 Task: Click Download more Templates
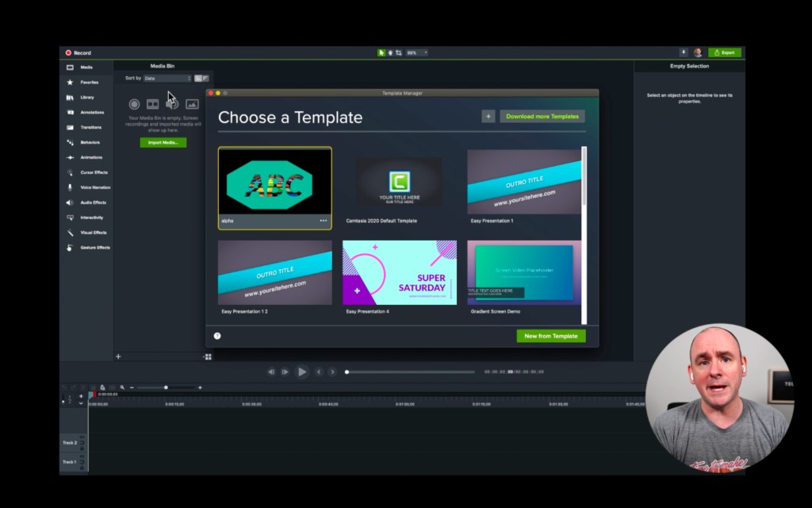coord(542,115)
